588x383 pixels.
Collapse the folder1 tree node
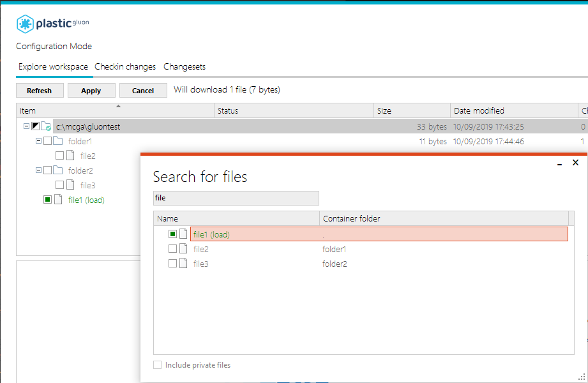click(x=38, y=140)
